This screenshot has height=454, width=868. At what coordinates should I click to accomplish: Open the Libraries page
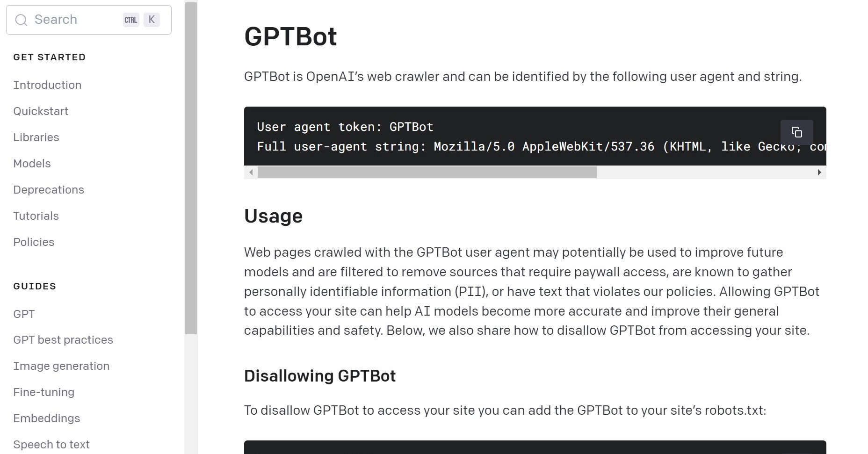pyautogui.click(x=36, y=137)
